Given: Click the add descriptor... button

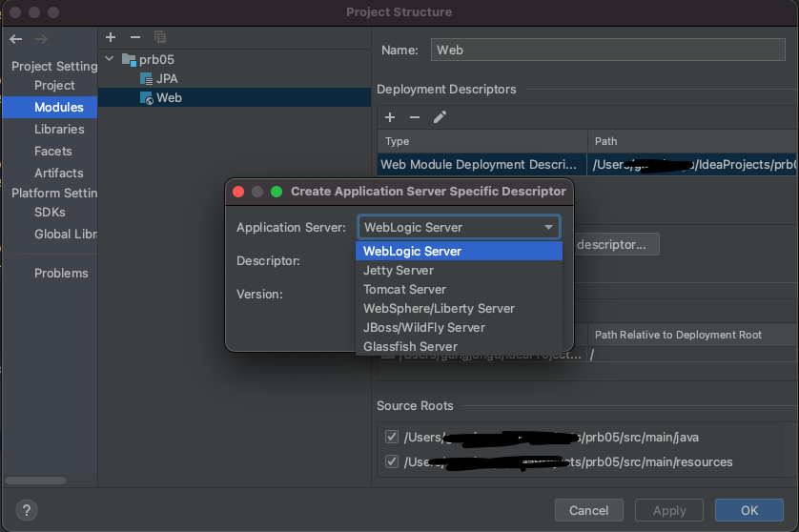Looking at the screenshot, I should (617, 245).
